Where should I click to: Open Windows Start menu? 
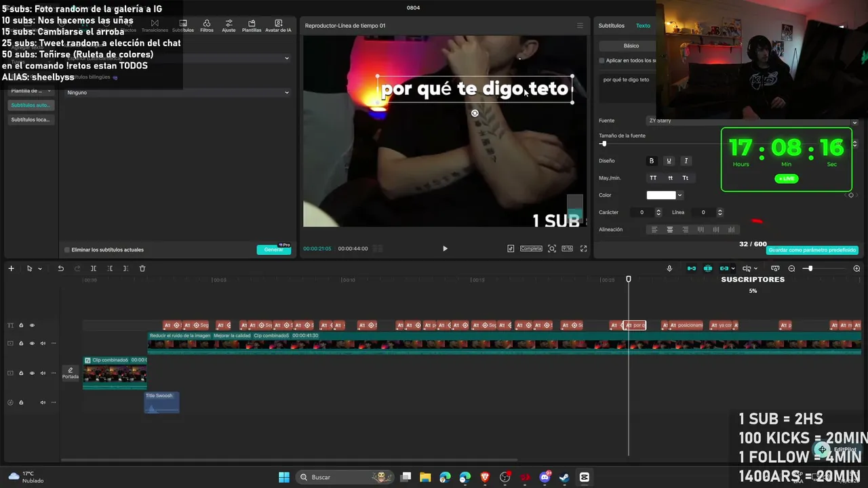click(x=284, y=477)
